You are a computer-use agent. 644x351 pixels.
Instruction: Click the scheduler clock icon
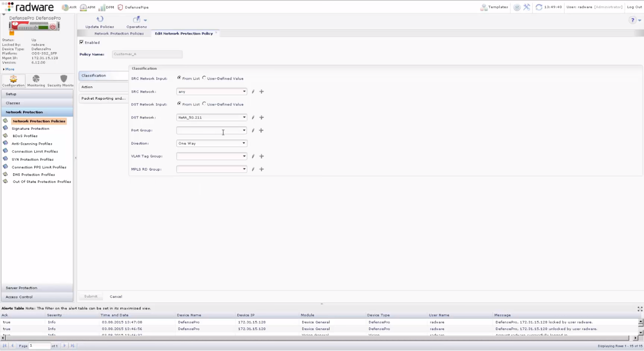click(x=517, y=7)
